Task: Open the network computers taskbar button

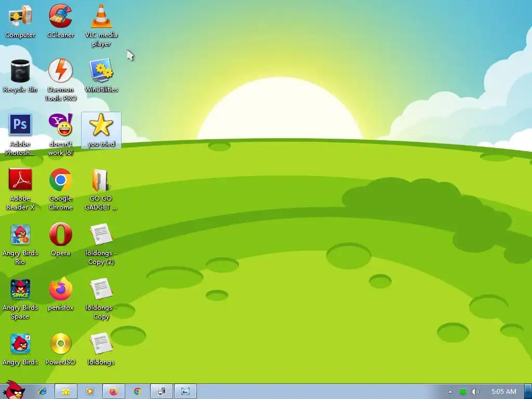Action: pyautogui.click(x=162, y=391)
